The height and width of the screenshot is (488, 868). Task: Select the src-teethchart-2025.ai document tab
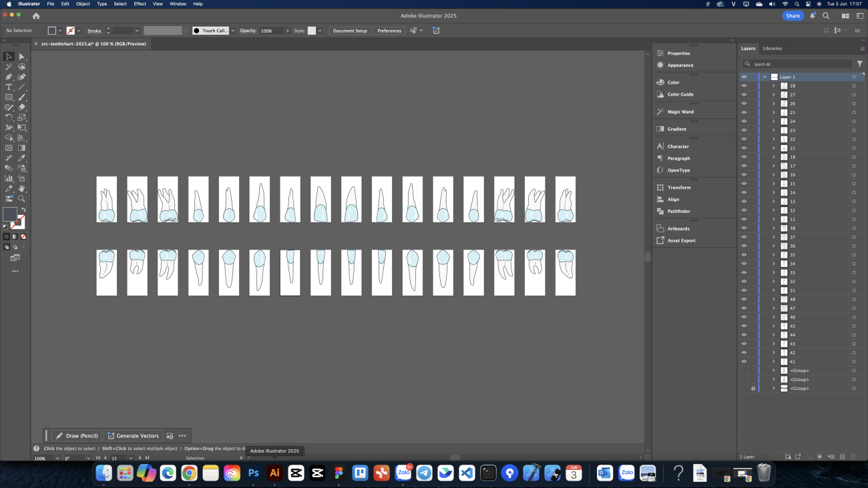coord(93,44)
